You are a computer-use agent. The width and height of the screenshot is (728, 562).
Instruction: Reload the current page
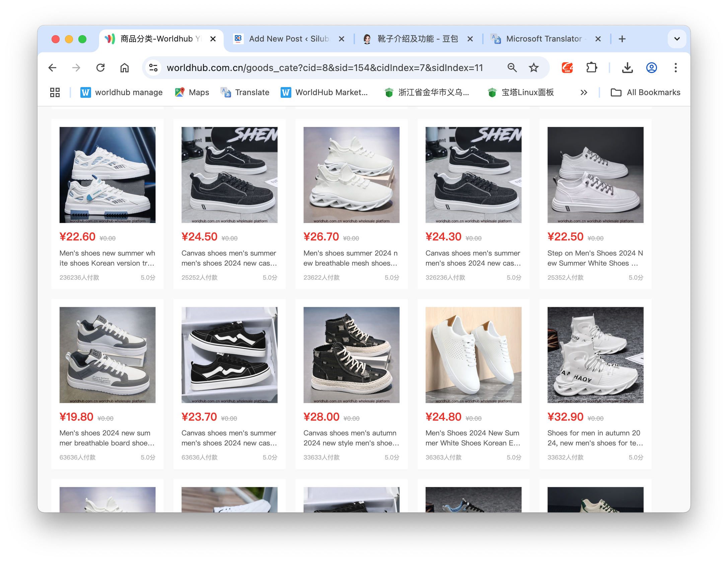(x=100, y=68)
